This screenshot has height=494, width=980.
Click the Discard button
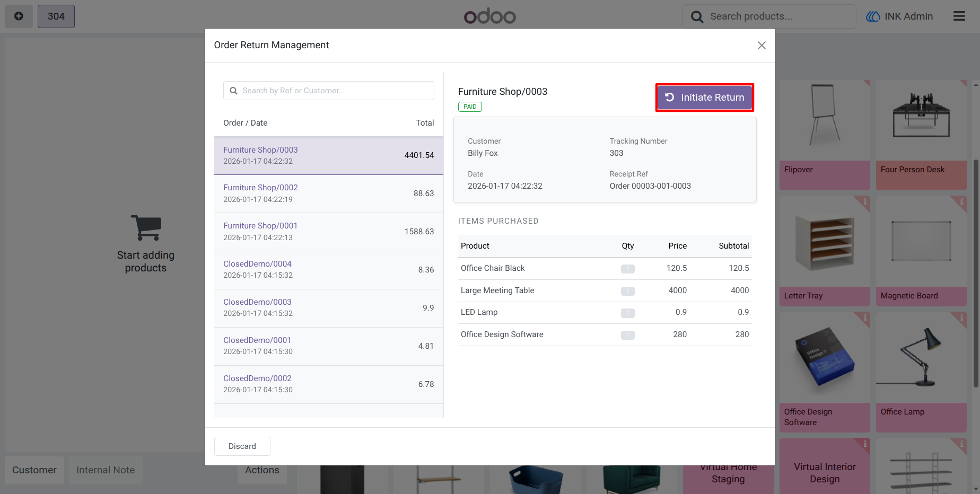tap(242, 446)
